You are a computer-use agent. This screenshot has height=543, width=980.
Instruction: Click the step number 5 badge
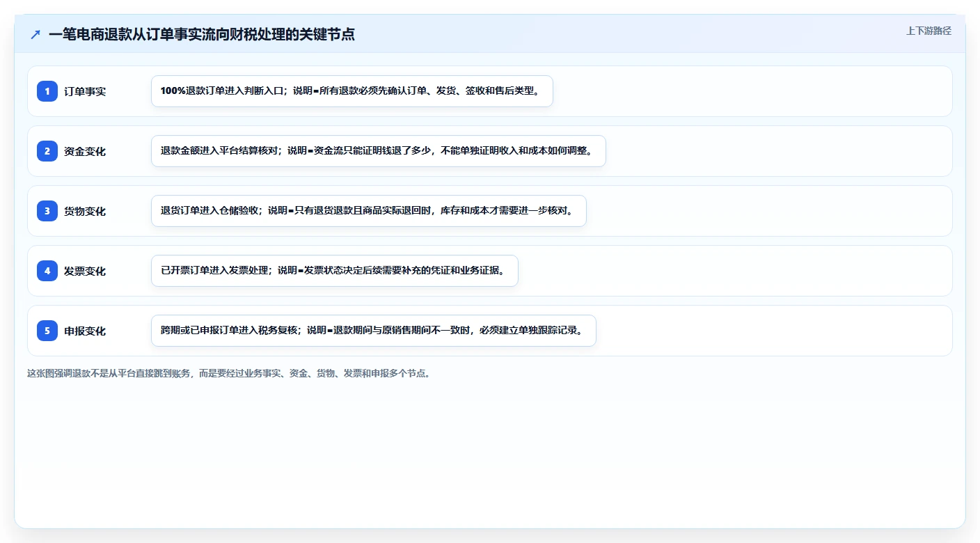pos(47,331)
